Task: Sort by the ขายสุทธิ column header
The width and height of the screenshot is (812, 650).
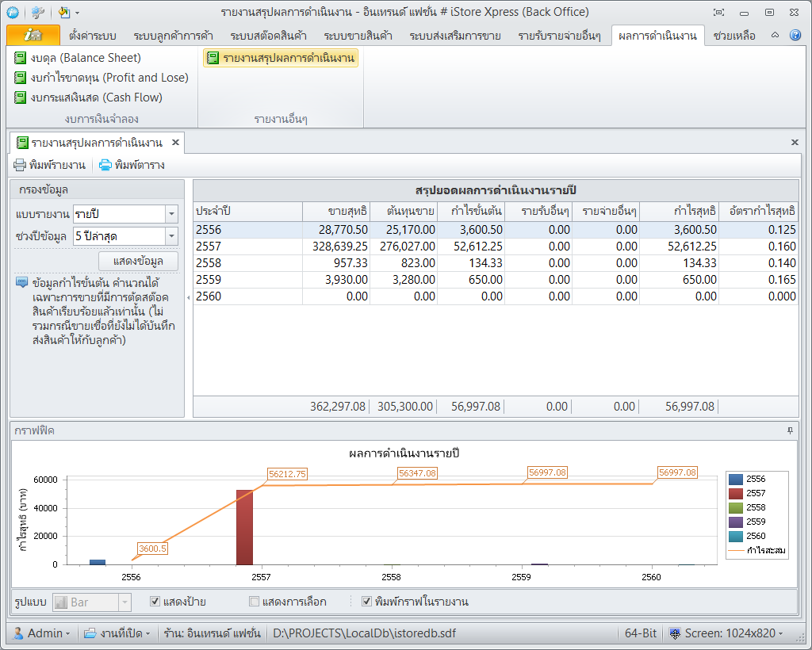Action: (x=336, y=211)
